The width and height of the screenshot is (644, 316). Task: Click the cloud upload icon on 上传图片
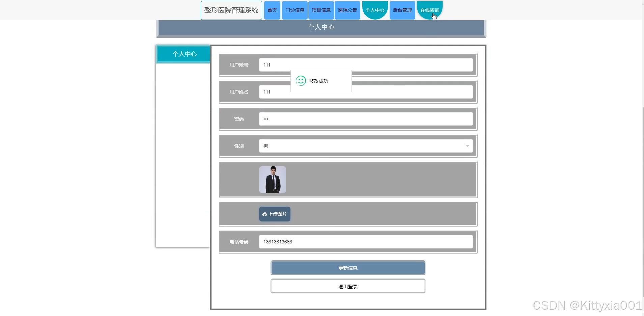coord(264,214)
